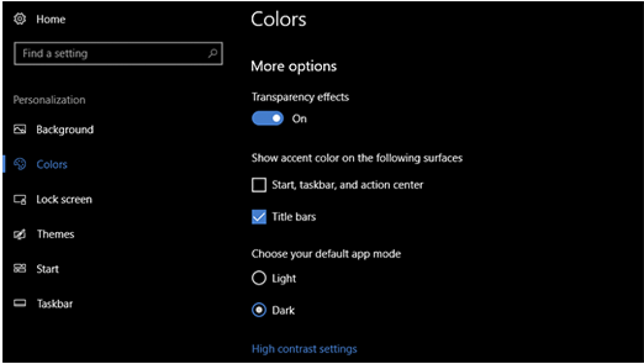Click the Taskbar icon in sidebar
This screenshot has height=364, width=644.
(20, 304)
